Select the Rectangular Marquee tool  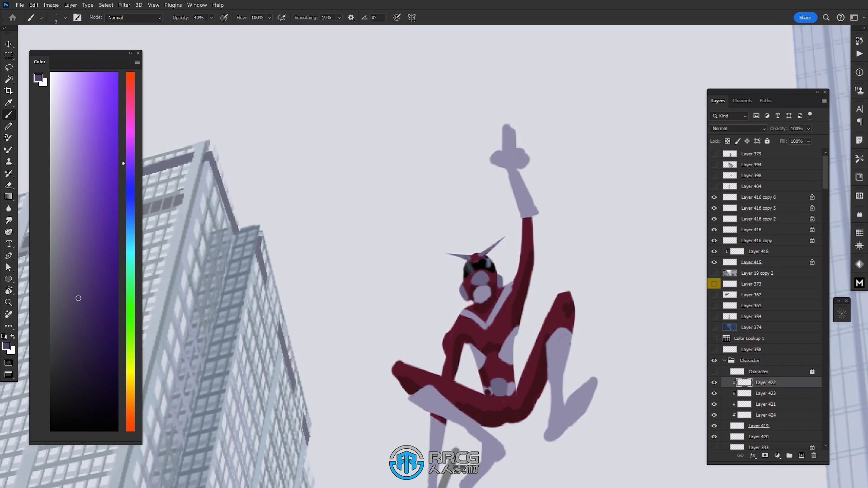[x=9, y=56]
